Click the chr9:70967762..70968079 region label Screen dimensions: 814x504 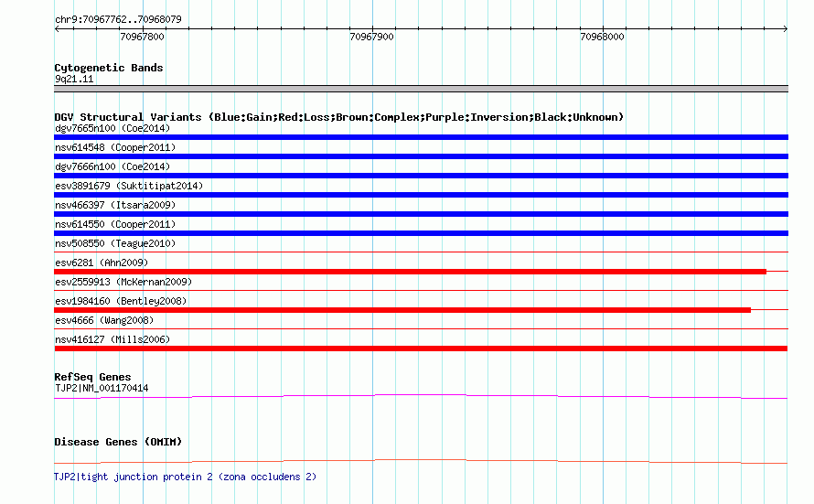118,19
